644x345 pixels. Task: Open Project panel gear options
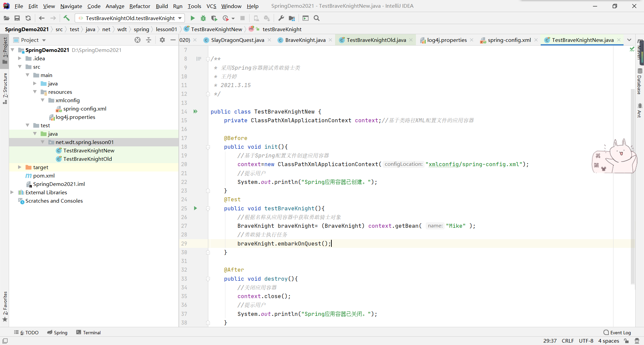(x=162, y=40)
